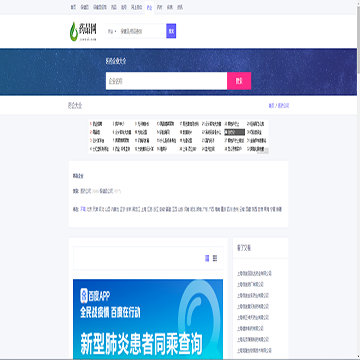Click the green leaf site logo
Image resolution: width=360 pixels, height=360 pixels.
(83, 31)
